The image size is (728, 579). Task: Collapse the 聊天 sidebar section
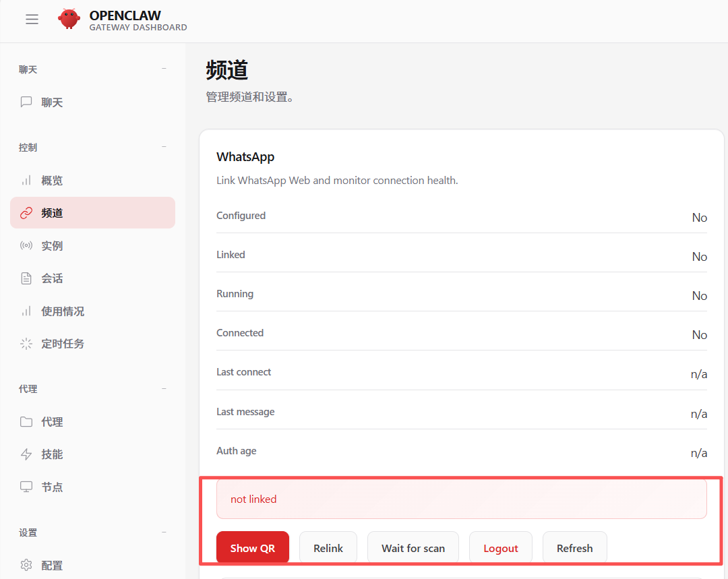pos(164,69)
